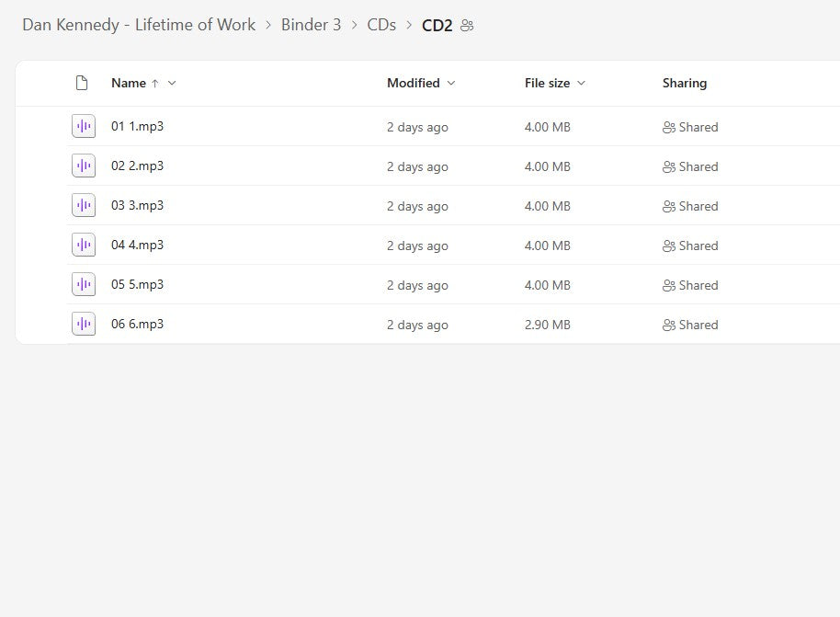Image resolution: width=840 pixels, height=617 pixels.
Task: Open file 05 5.mp3
Action: point(137,285)
